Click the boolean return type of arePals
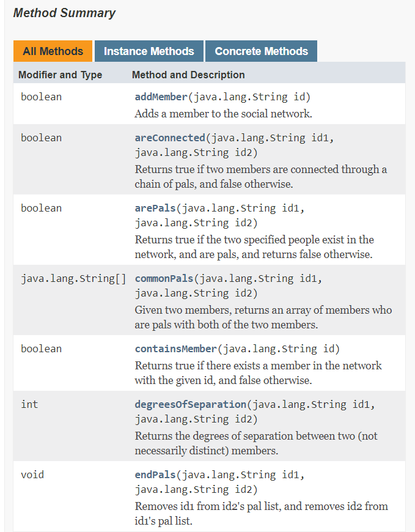The height and width of the screenshot is (532, 415). (x=41, y=207)
